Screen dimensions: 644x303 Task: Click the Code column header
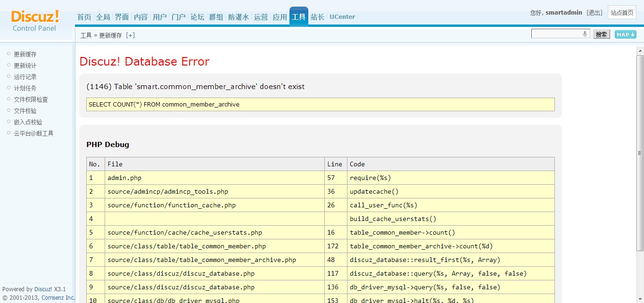[451, 164]
